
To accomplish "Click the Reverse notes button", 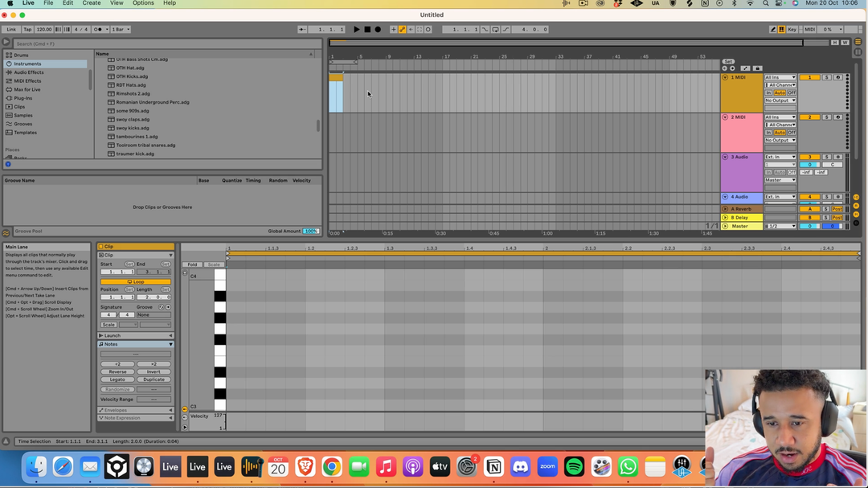I will (118, 371).
